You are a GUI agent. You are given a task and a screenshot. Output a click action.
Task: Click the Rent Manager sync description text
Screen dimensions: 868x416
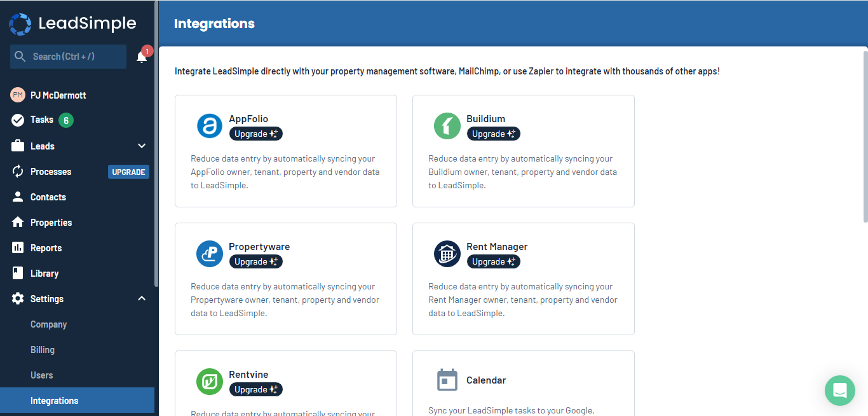point(523,300)
